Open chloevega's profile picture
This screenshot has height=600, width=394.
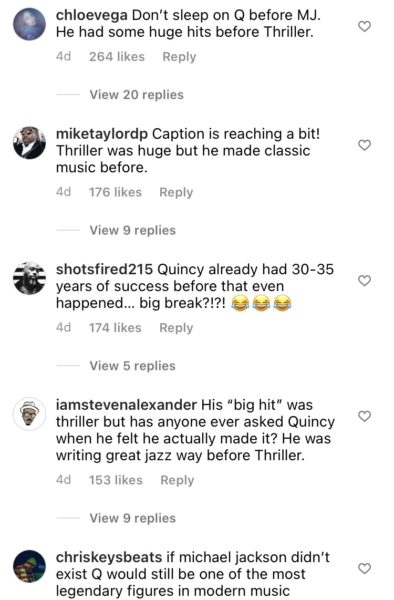tap(29, 24)
